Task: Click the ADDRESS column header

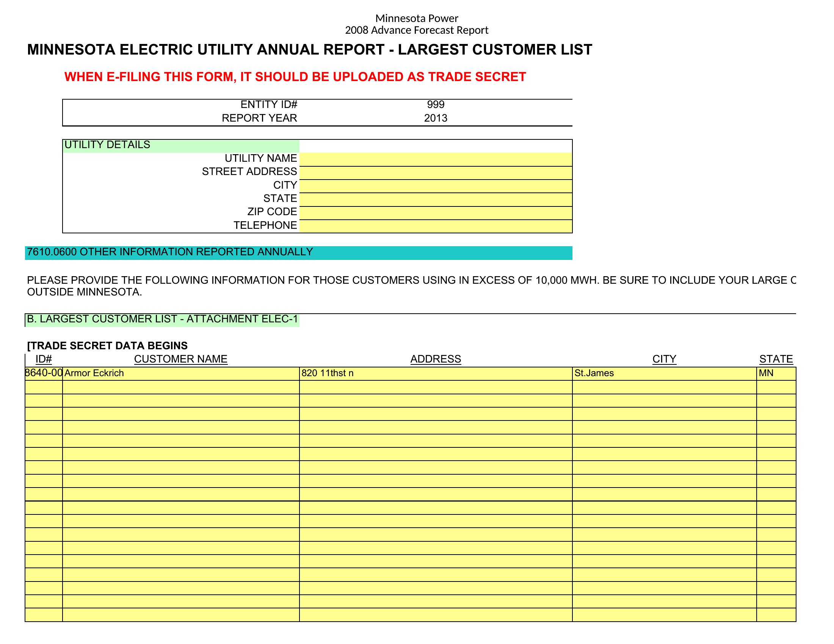Action: pyautogui.click(x=436, y=360)
